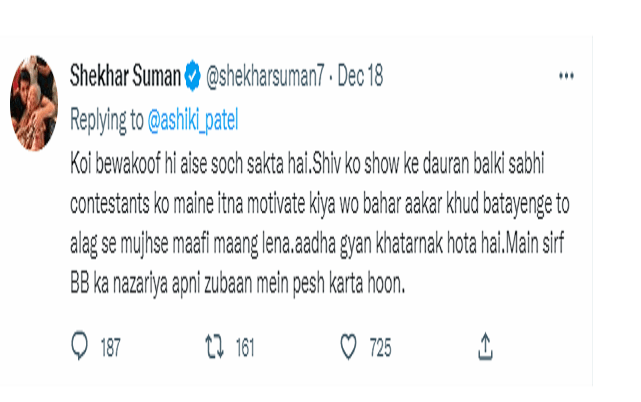Open Shekhar Suman's profile picture
The height and width of the screenshot is (402, 641).
[x=34, y=103]
